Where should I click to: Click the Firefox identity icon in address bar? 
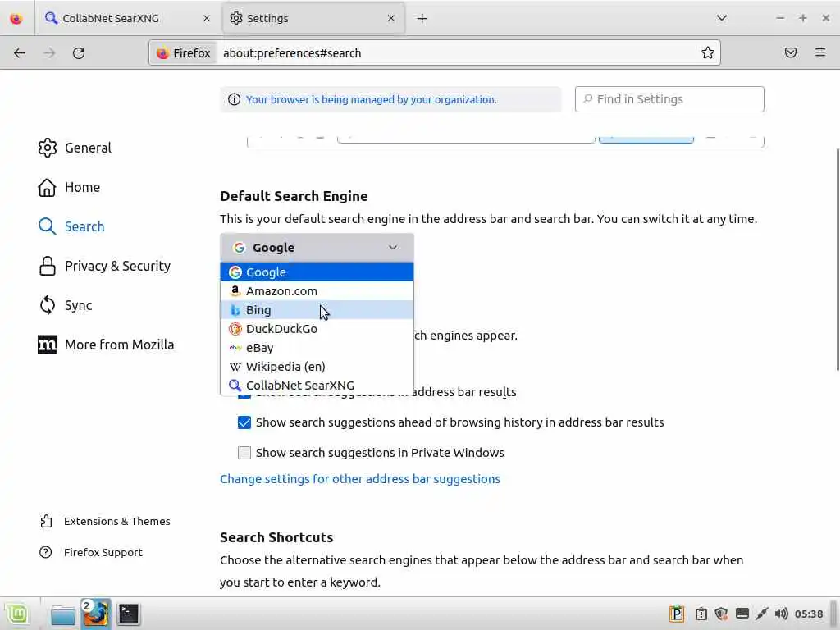click(x=184, y=53)
